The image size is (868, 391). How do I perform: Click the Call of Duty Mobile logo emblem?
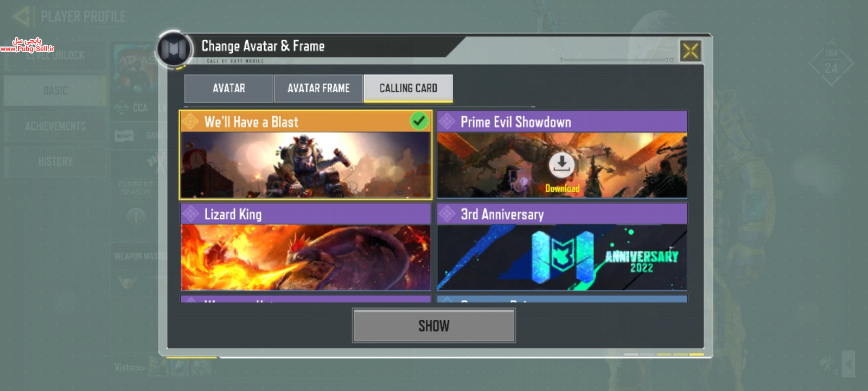click(x=174, y=49)
